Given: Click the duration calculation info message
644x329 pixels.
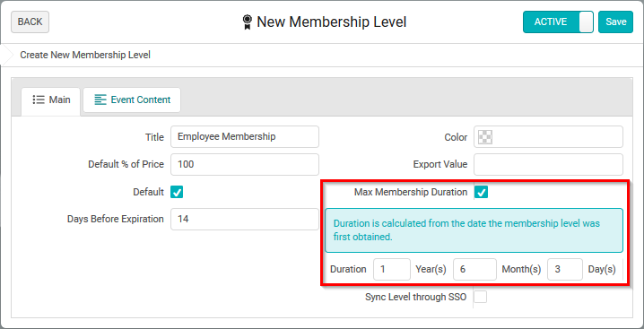Looking at the screenshot, I should [474, 230].
